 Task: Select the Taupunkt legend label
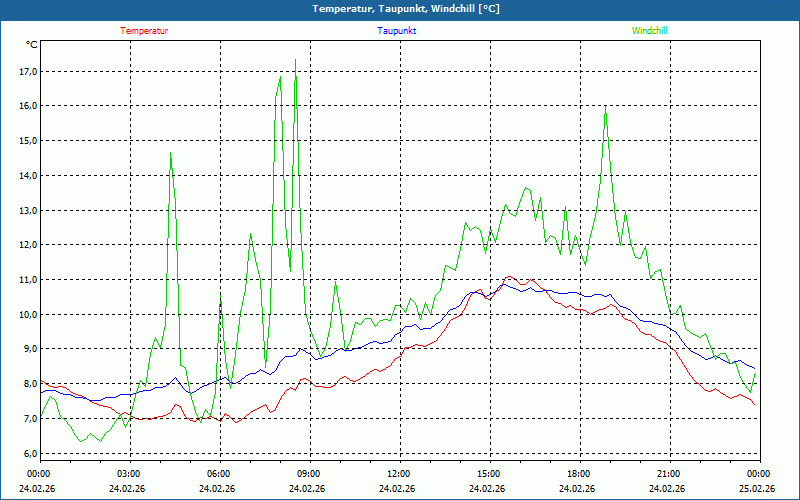[397, 30]
